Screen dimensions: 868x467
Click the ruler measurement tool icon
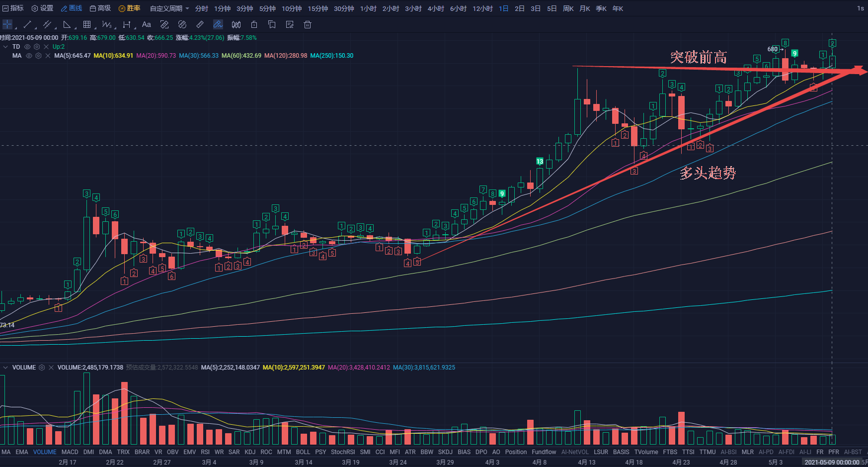tap(200, 24)
